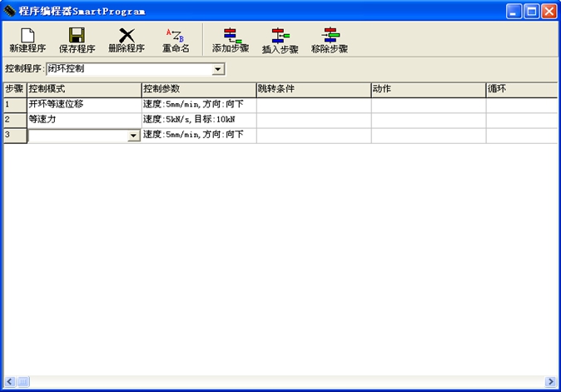Click the 等速力 control mode cell
This screenshot has width=561, height=392.
pos(83,120)
